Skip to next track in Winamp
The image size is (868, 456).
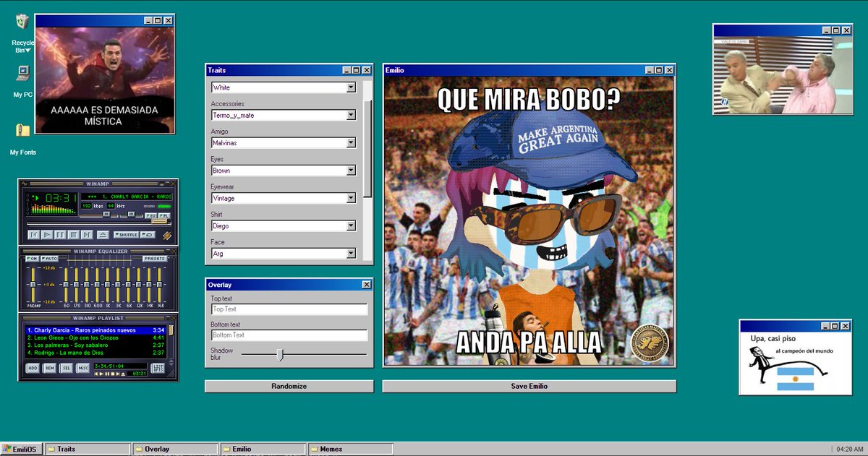[x=87, y=235]
